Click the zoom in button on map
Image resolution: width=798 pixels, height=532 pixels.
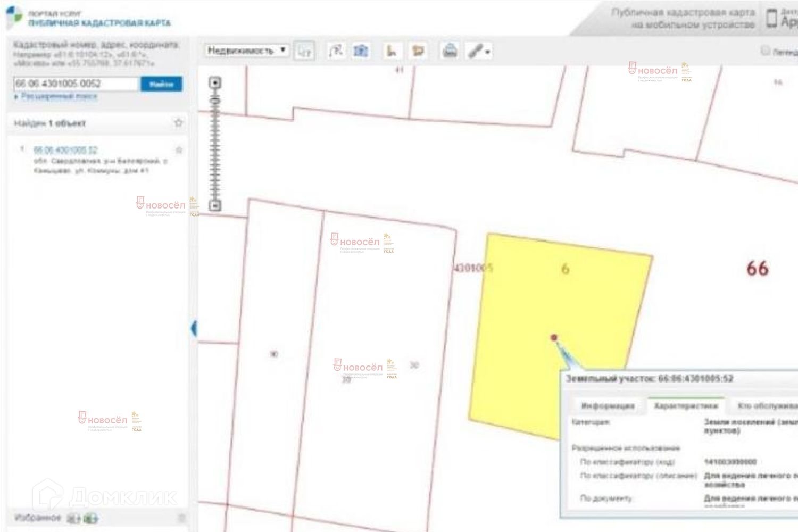215,83
